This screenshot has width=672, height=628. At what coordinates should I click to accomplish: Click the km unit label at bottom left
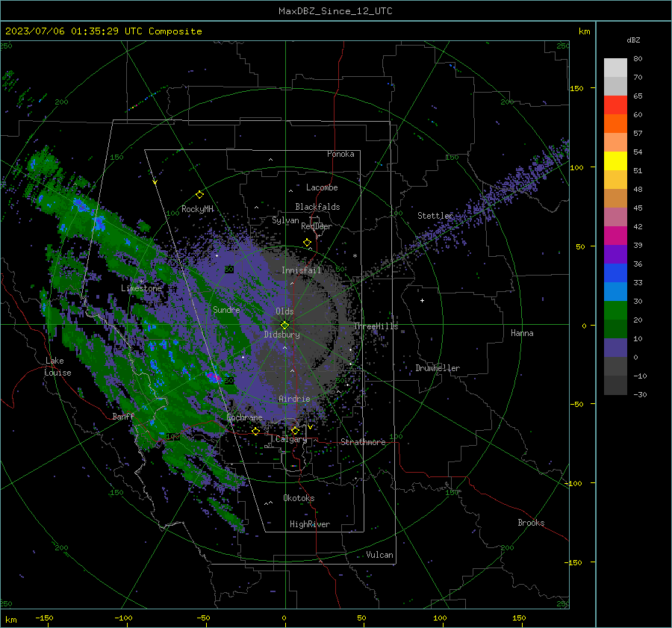click(11, 620)
